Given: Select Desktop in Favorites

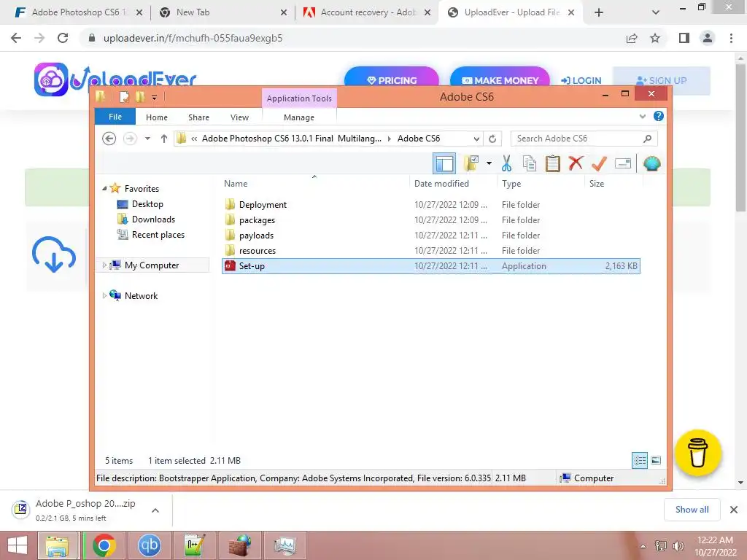Looking at the screenshot, I should point(147,204).
